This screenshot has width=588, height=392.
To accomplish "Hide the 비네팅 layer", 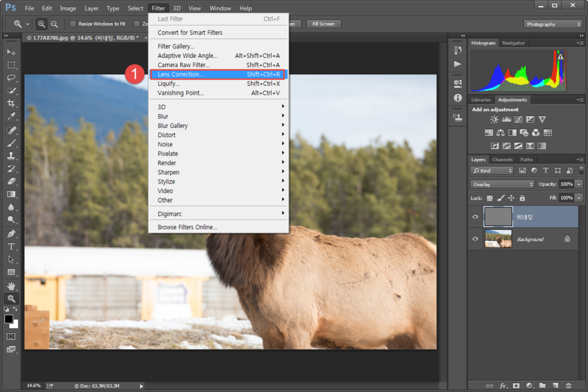I will pos(475,217).
